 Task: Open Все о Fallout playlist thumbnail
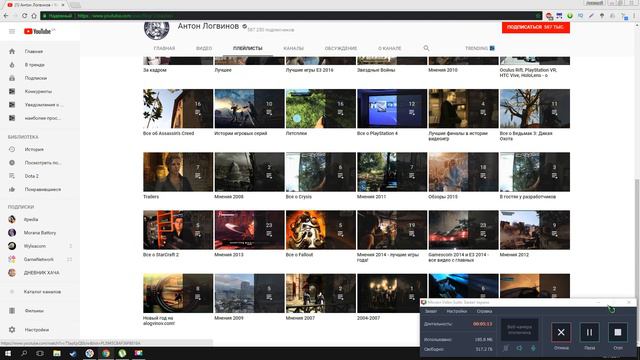pos(321,230)
